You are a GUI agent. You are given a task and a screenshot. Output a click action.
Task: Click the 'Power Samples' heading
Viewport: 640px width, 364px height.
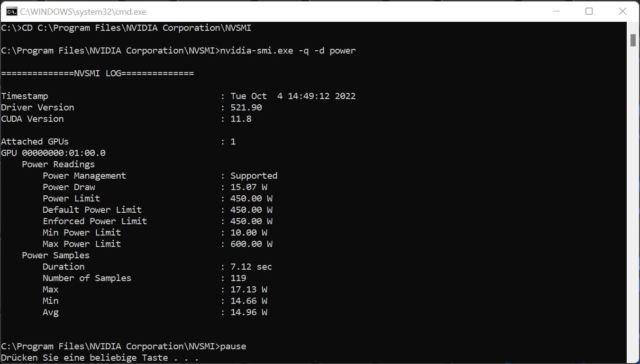56,255
